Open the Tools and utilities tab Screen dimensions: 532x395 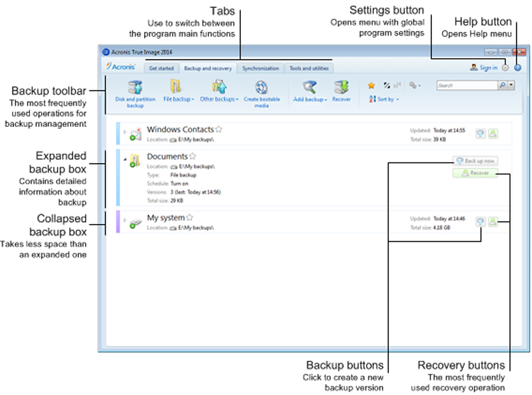coord(308,68)
